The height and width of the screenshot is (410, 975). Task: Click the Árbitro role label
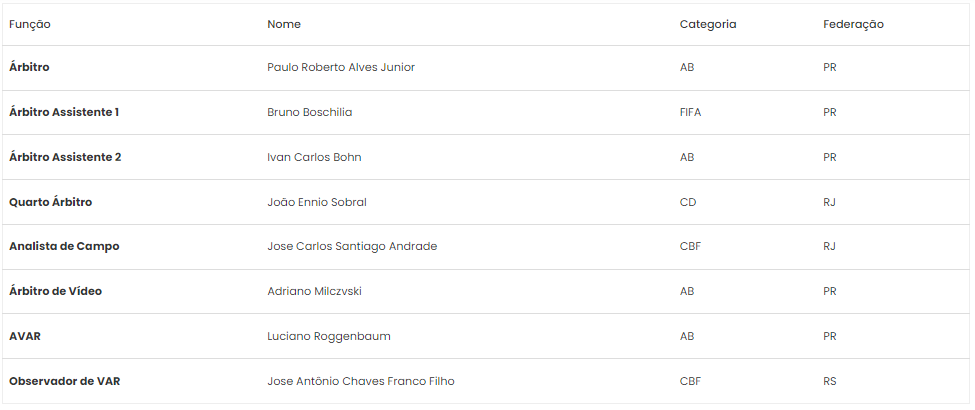pyautogui.click(x=29, y=67)
